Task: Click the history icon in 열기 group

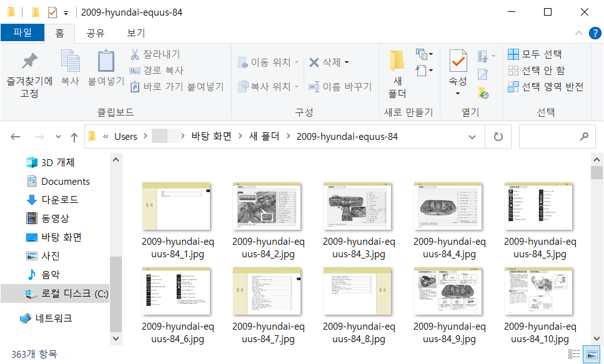Action: pos(483,93)
